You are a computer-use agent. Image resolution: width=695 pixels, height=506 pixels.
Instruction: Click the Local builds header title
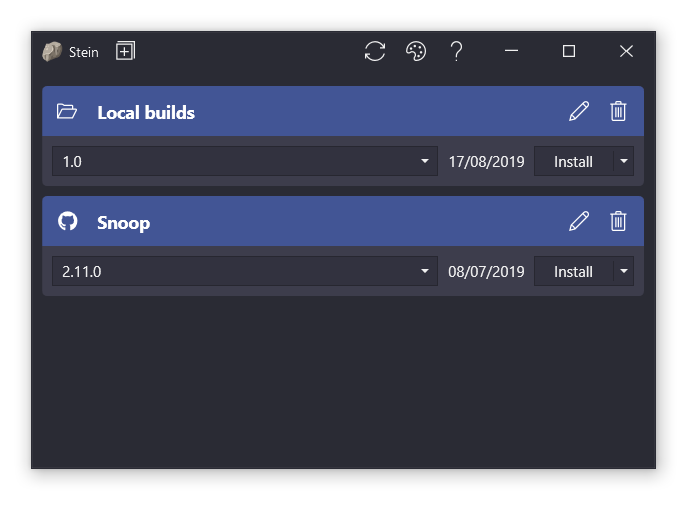click(x=146, y=113)
